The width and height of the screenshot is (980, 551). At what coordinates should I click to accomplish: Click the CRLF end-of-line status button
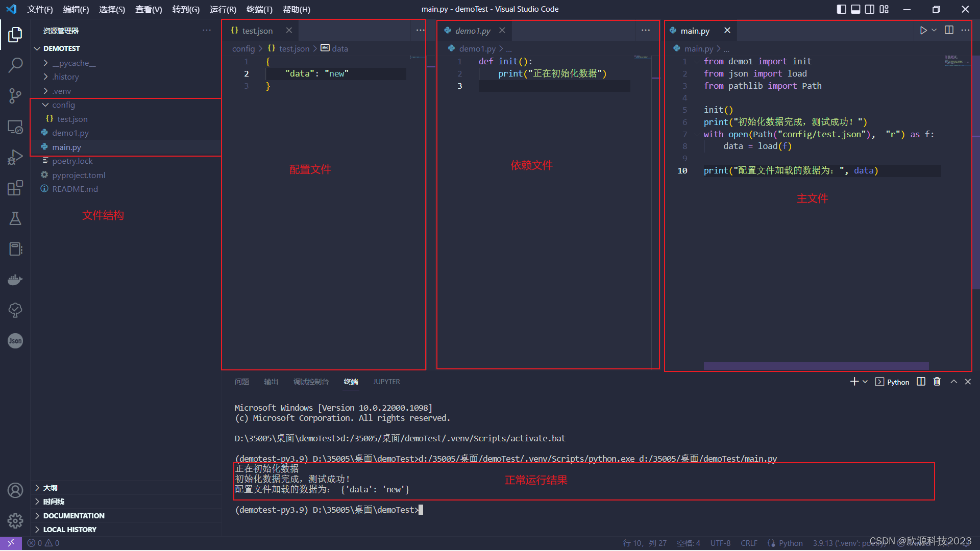[x=749, y=543]
